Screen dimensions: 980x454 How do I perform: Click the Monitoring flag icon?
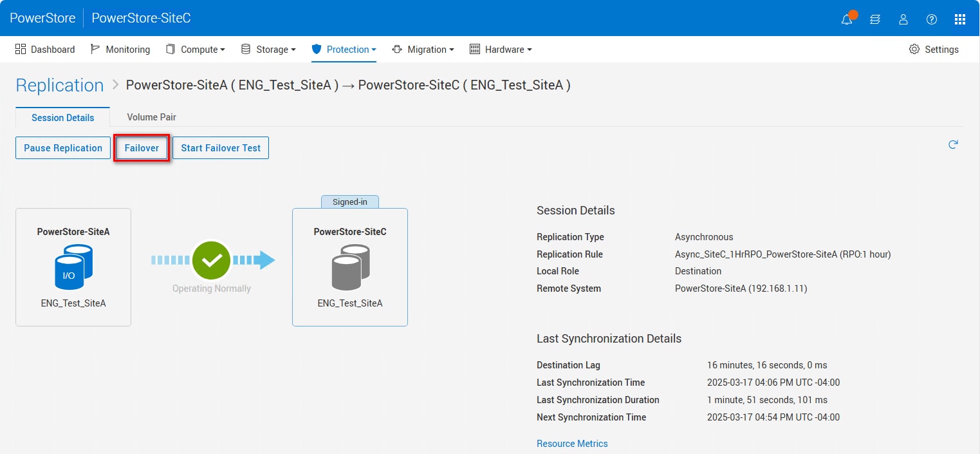[x=95, y=49]
